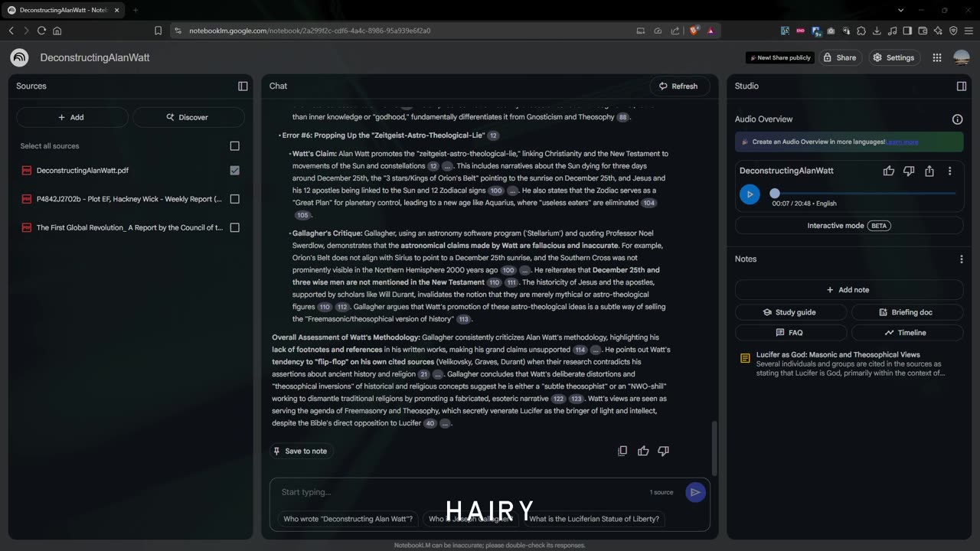The width and height of the screenshot is (980, 551).
Task: Open Notes section more options menu
Action: (x=962, y=259)
